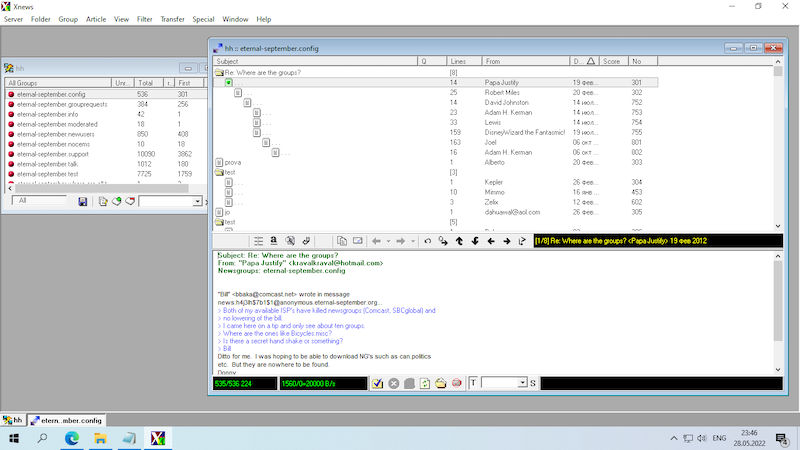Collapse the 'Re: Where are the groups?' thread folder
Image resolution: width=800 pixels, height=450 pixels.
pos(219,73)
